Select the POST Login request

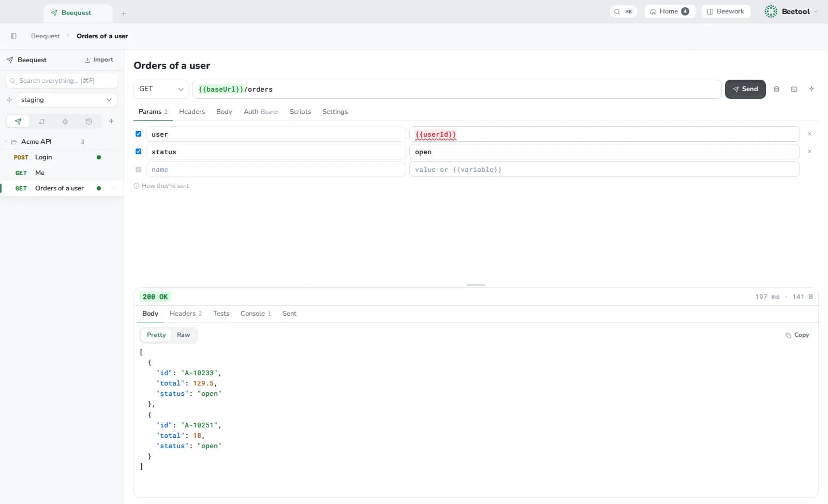tap(62, 157)
